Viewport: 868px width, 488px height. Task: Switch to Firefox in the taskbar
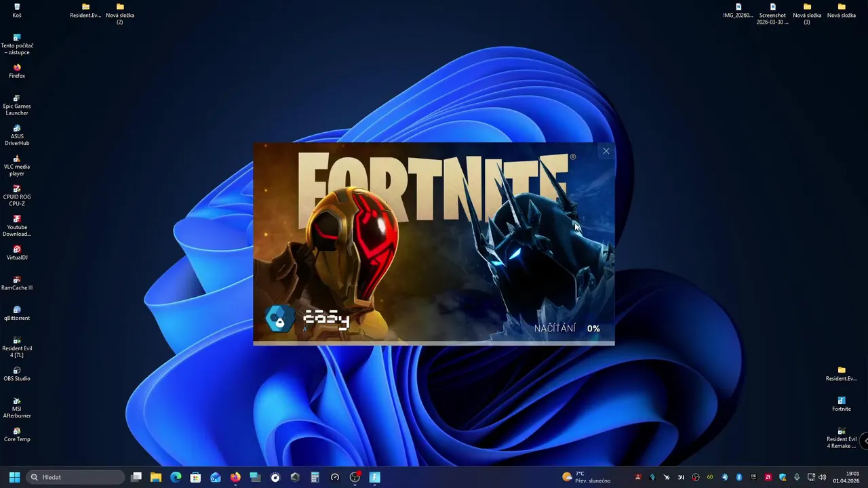point(235,477)
